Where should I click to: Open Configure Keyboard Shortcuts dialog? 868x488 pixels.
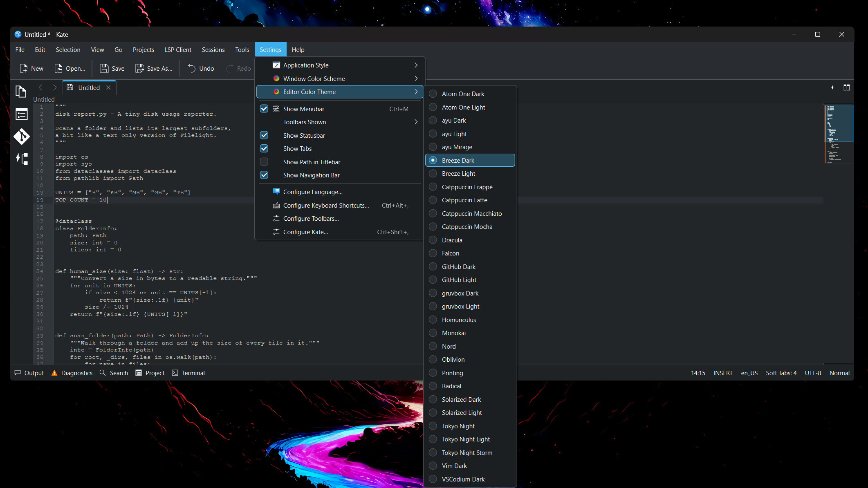point(340,205)
